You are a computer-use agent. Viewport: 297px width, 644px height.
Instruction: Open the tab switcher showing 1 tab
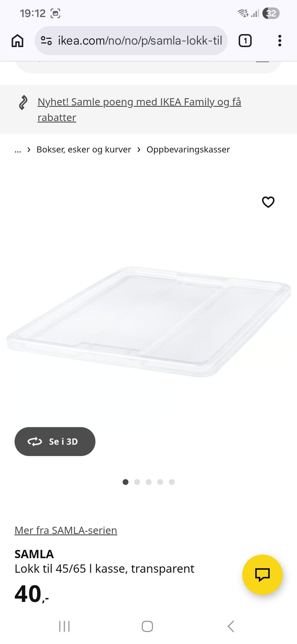(x=245, y=41)
